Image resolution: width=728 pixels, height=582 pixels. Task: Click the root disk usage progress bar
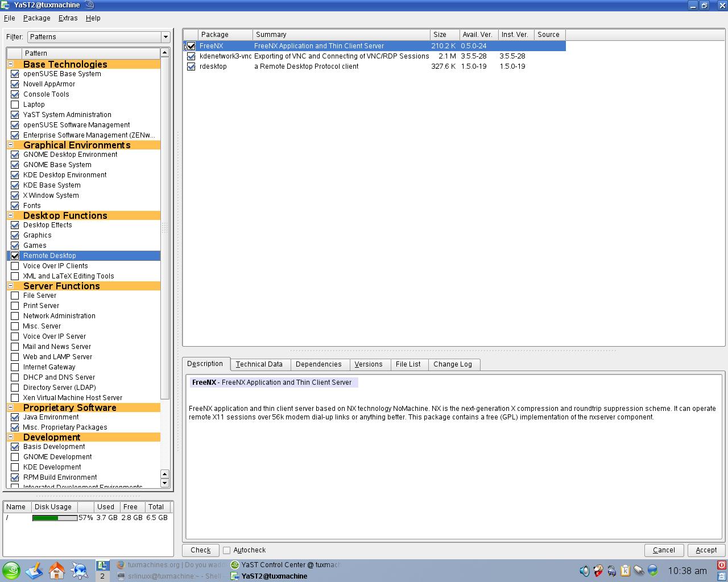pyautogui.click(x=55, y=518)
